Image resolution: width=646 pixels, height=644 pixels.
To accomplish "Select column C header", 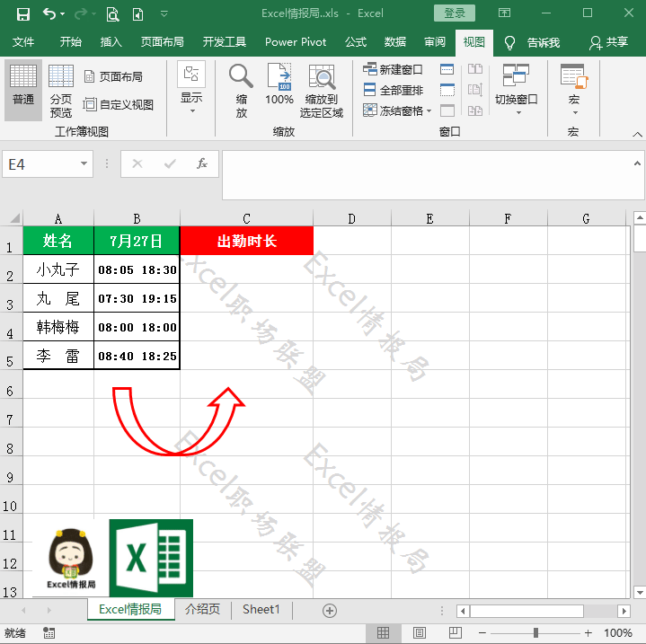I will (246, 218).
